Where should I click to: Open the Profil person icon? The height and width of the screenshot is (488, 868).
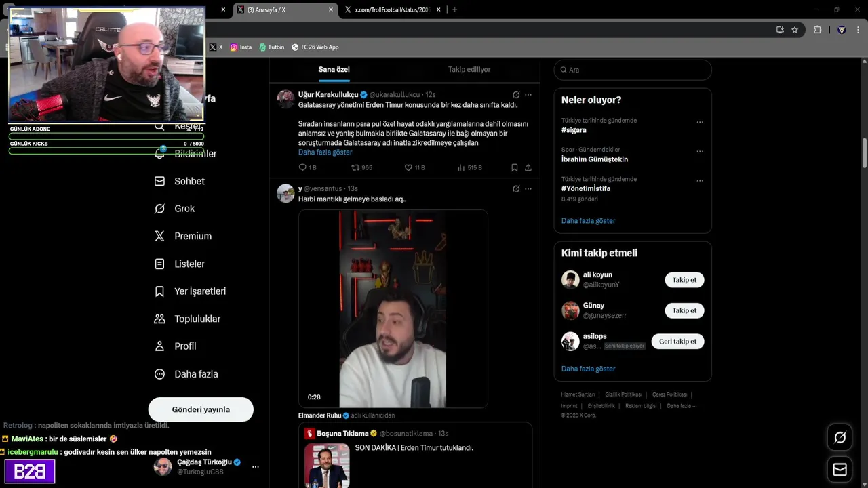click(x=159, y=346)
